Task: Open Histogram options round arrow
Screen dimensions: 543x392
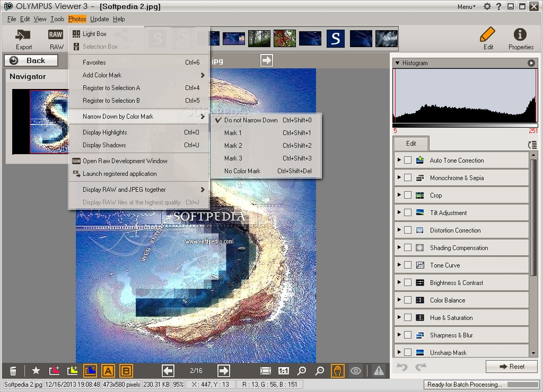Action: tap(531, 63)
